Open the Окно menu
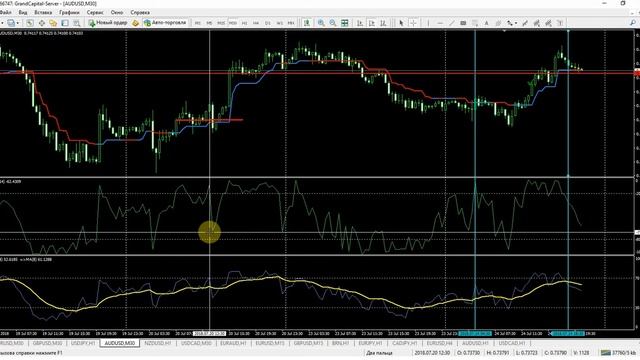Image resolution: width=640 pixels, height=360 pixels. (117, 13)
